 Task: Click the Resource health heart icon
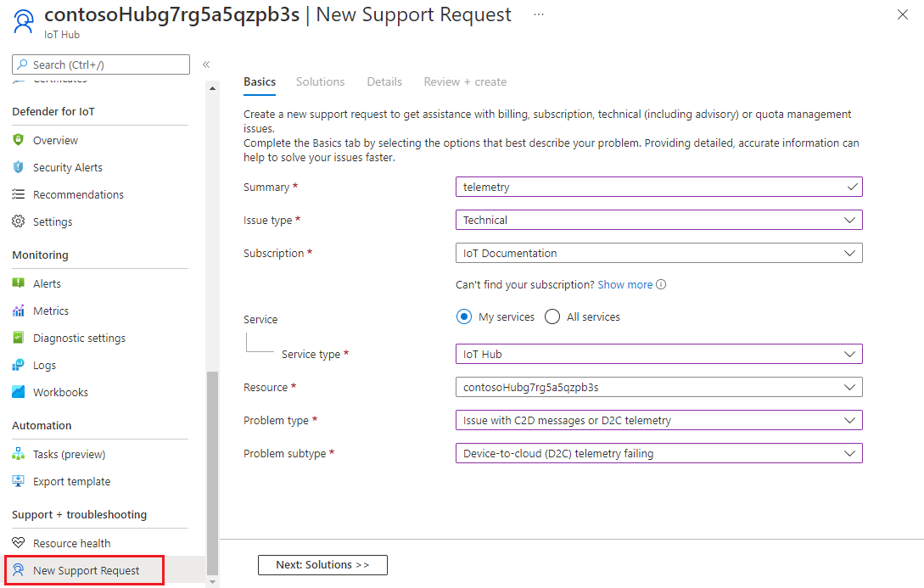tap(19, 544)
